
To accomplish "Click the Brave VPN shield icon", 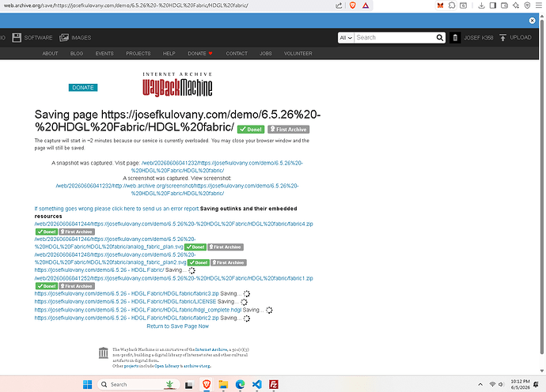I will click(527, 6).
